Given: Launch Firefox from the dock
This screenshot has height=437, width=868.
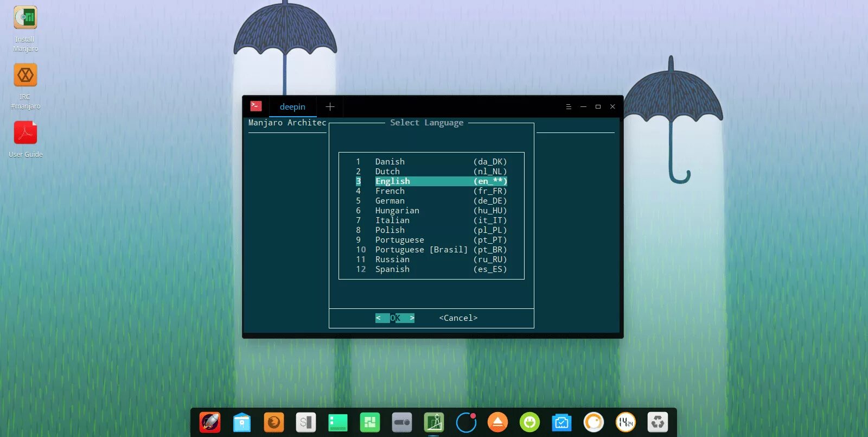Looking at the screenshot, I should (274, 422).
